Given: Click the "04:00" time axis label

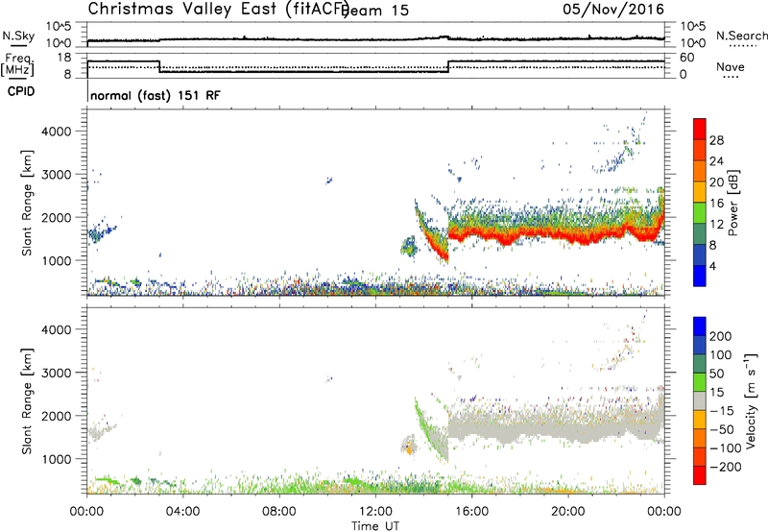Looking at the screenshot, I should click(x=182, y=512).
